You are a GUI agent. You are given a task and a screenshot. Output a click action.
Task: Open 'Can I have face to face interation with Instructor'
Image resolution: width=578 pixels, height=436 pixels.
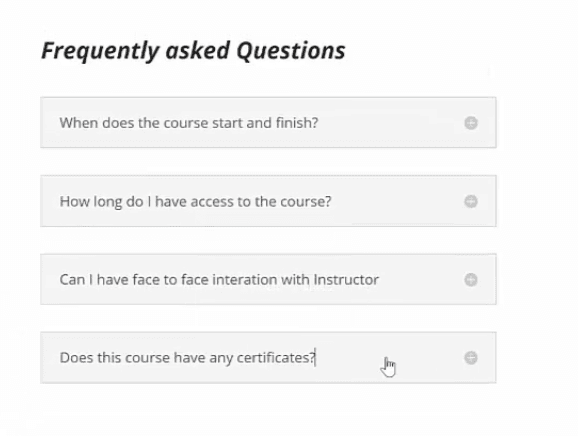point(268,279)
